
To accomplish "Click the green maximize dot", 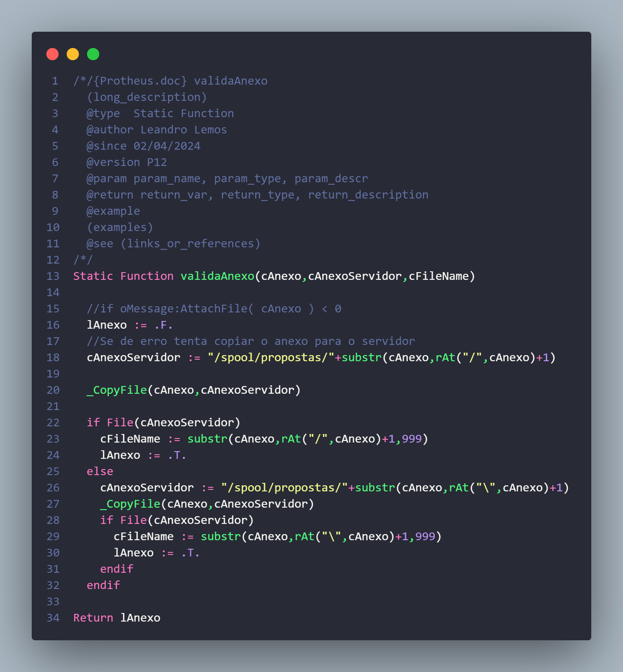I will (93, 54).
